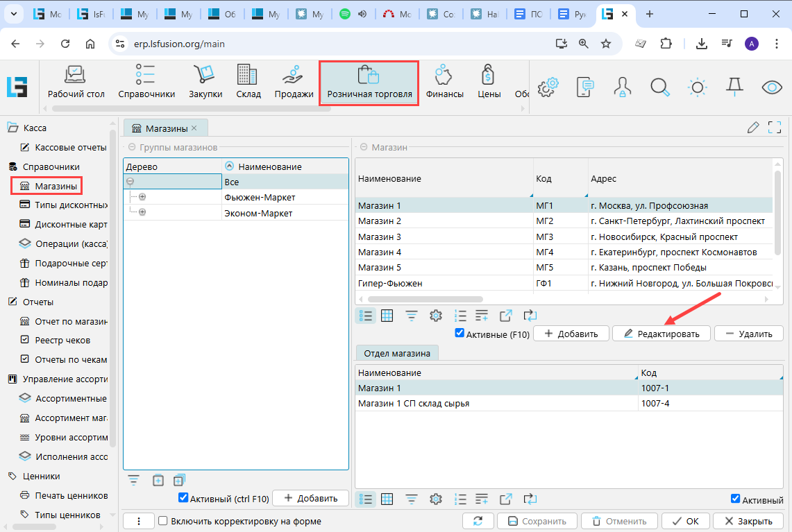This screenshot has width=792, height=532.
Task: Click the Редактировать button
Action: coord(661,334)
